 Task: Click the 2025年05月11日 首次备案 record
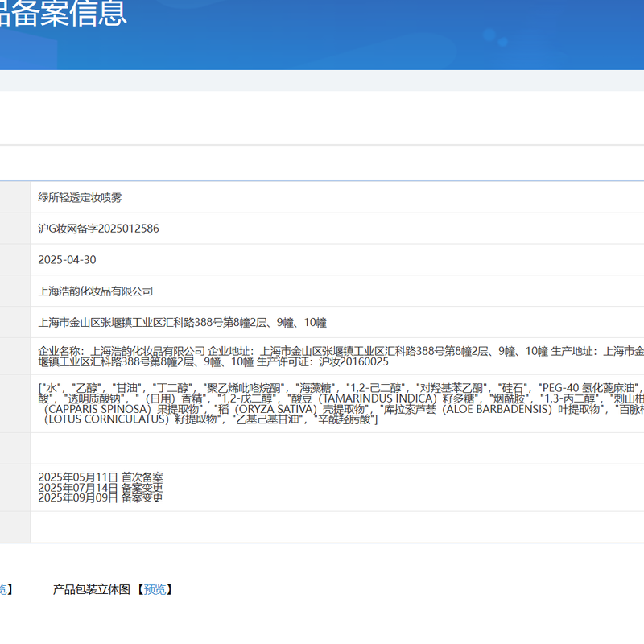tap(100, 478)
